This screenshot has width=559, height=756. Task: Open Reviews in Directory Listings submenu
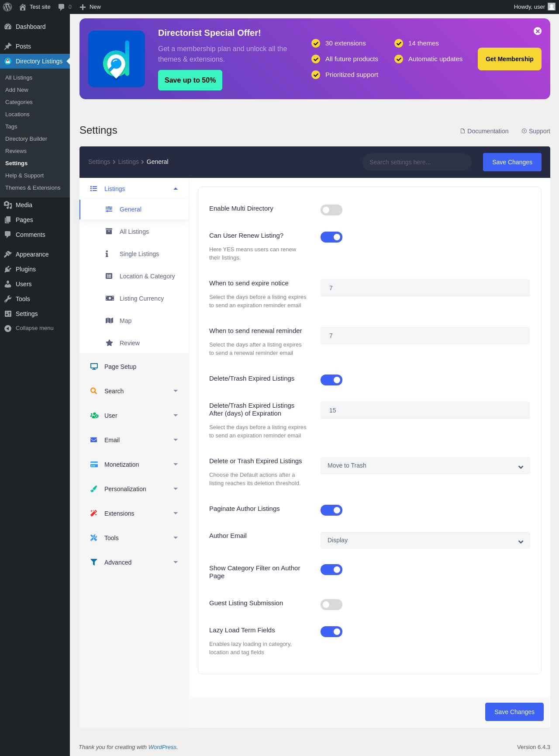point(16,151)
